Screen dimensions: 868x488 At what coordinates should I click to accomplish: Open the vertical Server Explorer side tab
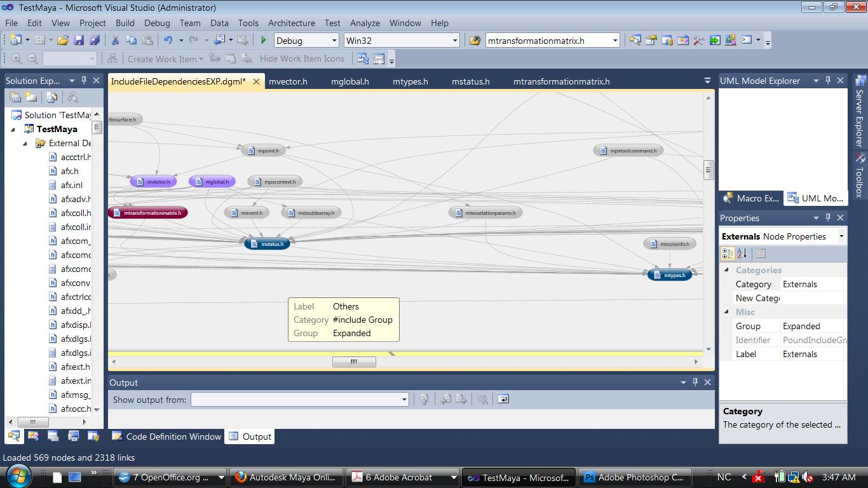tap(860, 112)
